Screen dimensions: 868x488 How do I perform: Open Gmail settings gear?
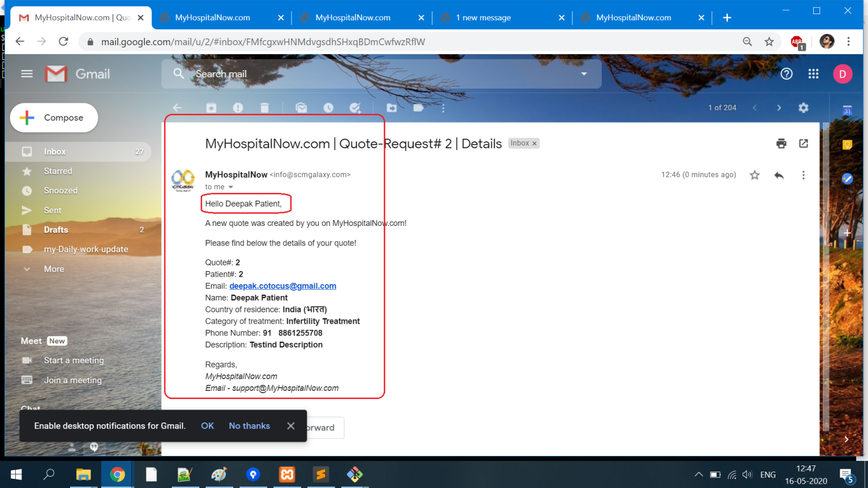[x=804, y=108]
